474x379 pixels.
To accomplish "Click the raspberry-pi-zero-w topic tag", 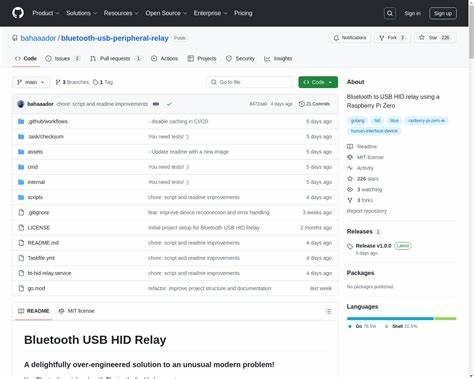I will click(x=426, y=121).
